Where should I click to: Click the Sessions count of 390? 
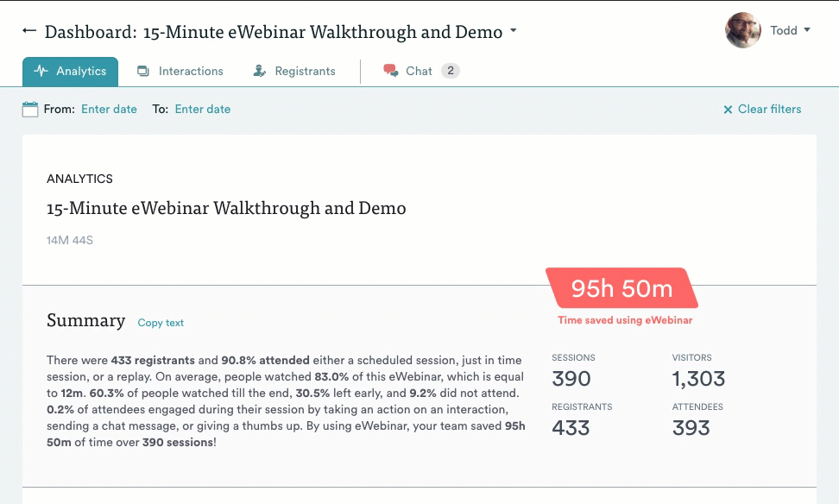571,378
